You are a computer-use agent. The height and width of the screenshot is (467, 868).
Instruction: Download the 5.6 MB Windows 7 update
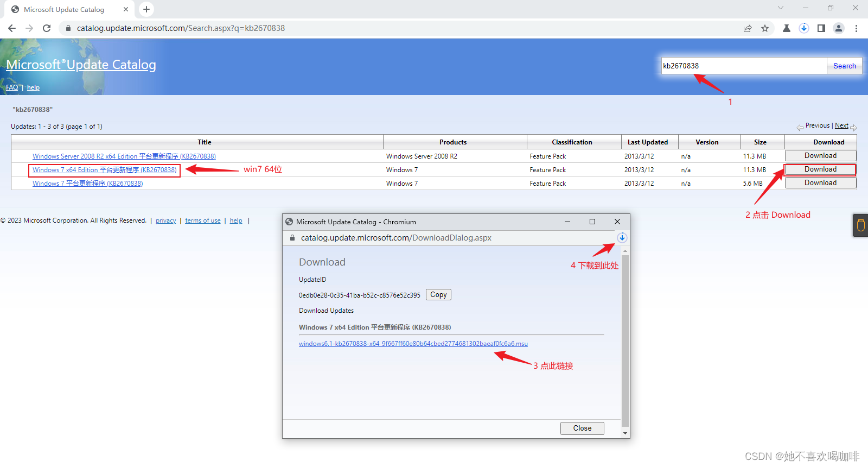point(820,183)
